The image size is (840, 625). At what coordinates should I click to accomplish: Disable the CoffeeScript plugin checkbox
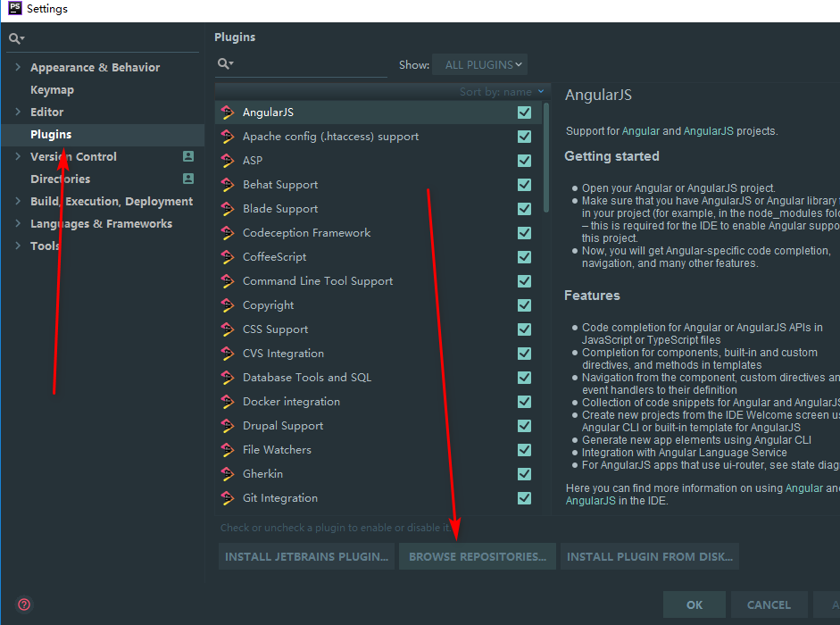[525, 257]
